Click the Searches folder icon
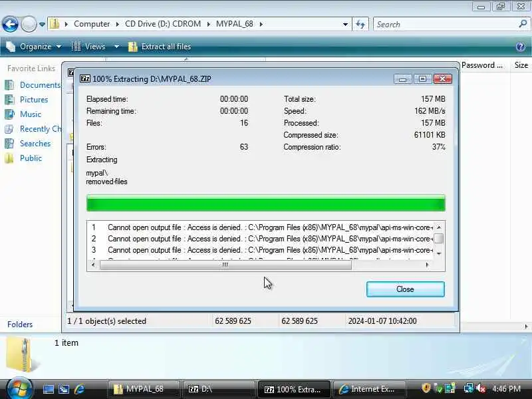This screenshot has width=532, height=399. [9, 144]
